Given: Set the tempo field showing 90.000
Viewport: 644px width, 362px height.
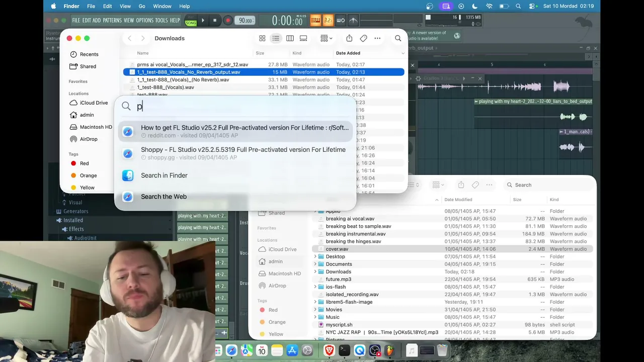Looking at the screenshot, I should coord(246,21).
